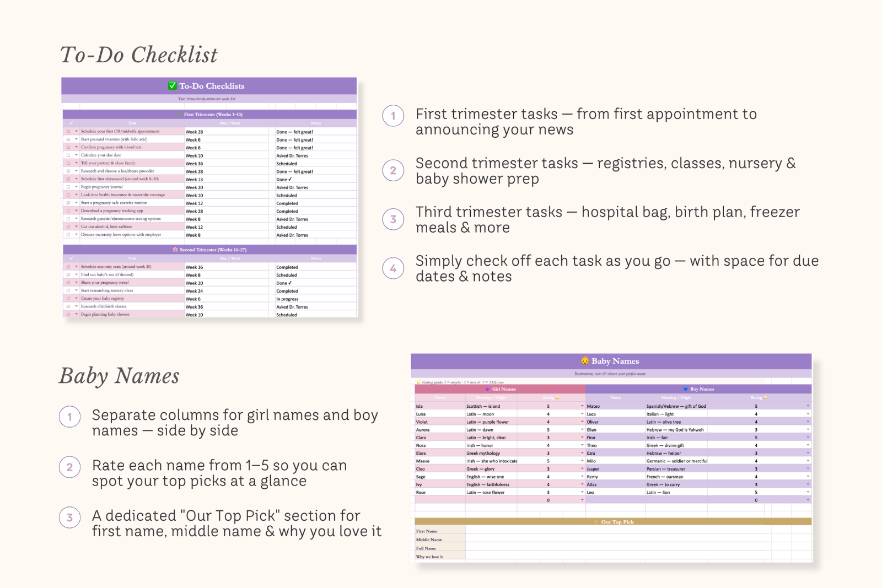Expand the dropdown beside Tell your partner task
The image size is (882, 588).
click(x=76, y=163)
